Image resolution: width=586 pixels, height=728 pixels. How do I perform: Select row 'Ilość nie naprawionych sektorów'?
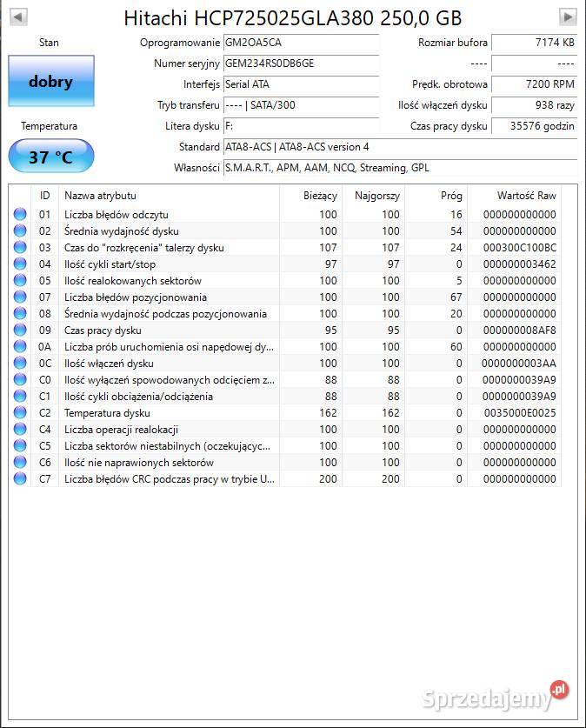tap(285, 462)
